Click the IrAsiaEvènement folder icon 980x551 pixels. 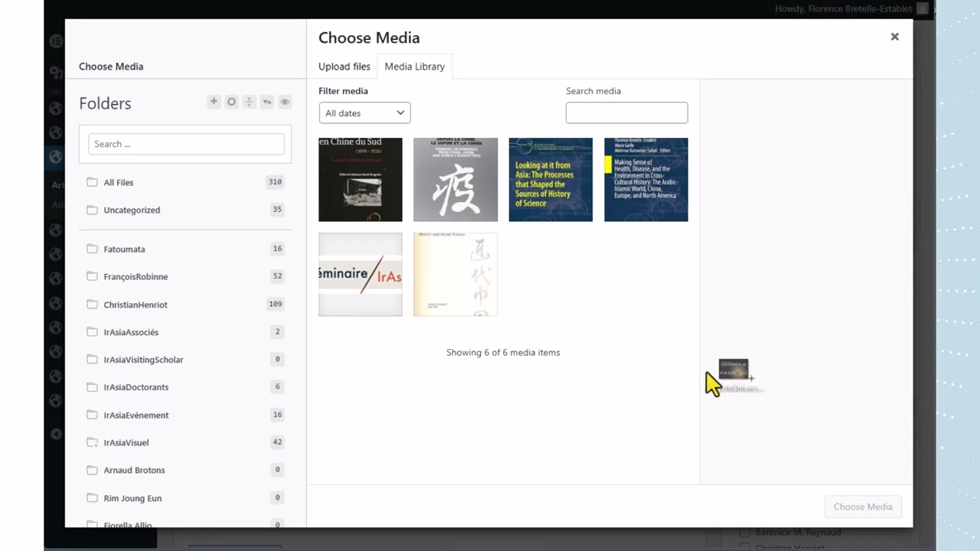tap(92, 415)
